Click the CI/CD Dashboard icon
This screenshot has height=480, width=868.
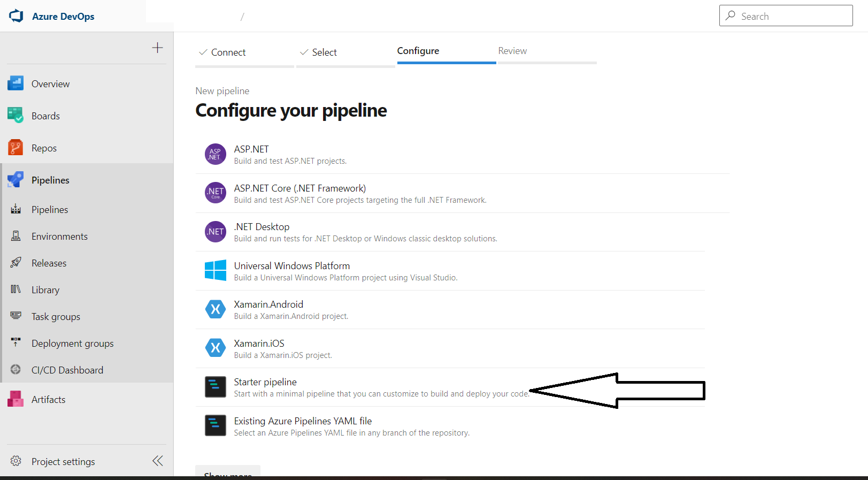click(x=16, y=370)
